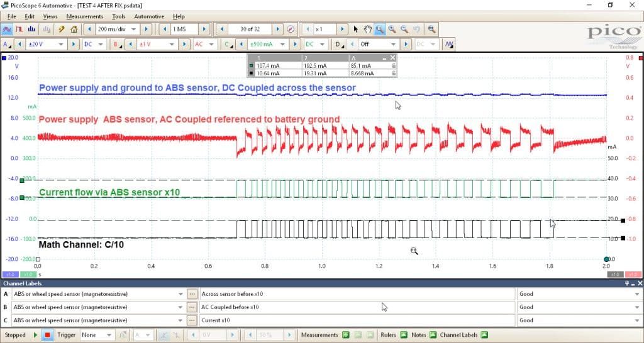Select the hand pan tool
This screenshot has height=343, width=644.
tap(367, 30)
